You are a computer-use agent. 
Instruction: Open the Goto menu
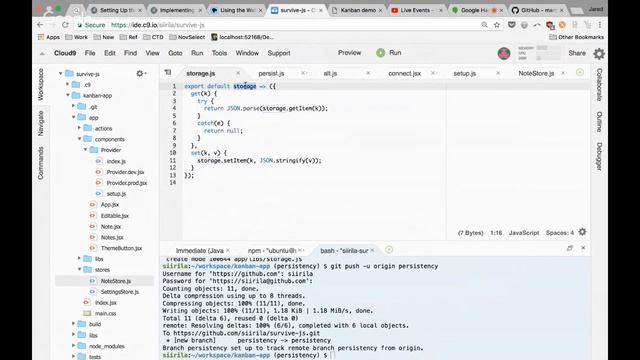pyautogui.click(x=175, y=53)
